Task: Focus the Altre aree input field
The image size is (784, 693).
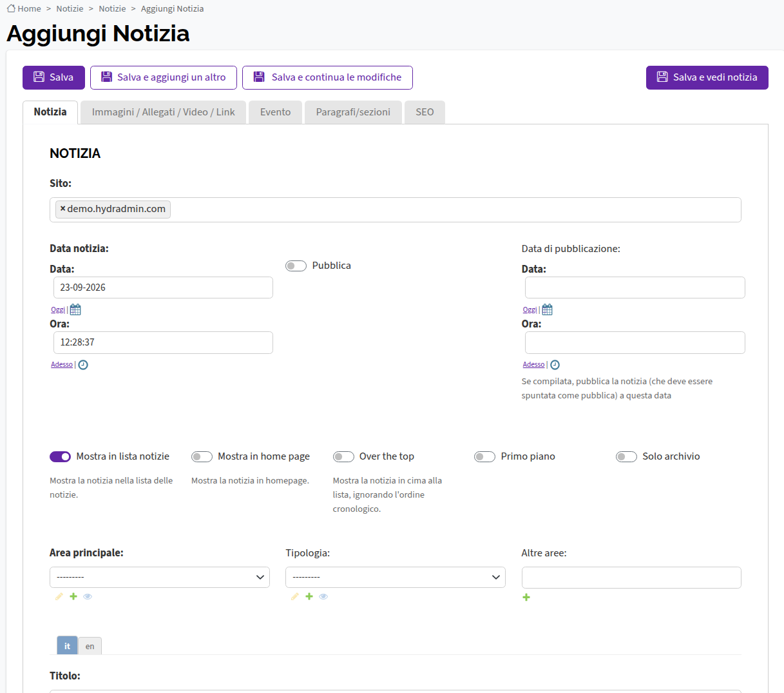Action: pos(631,578)
